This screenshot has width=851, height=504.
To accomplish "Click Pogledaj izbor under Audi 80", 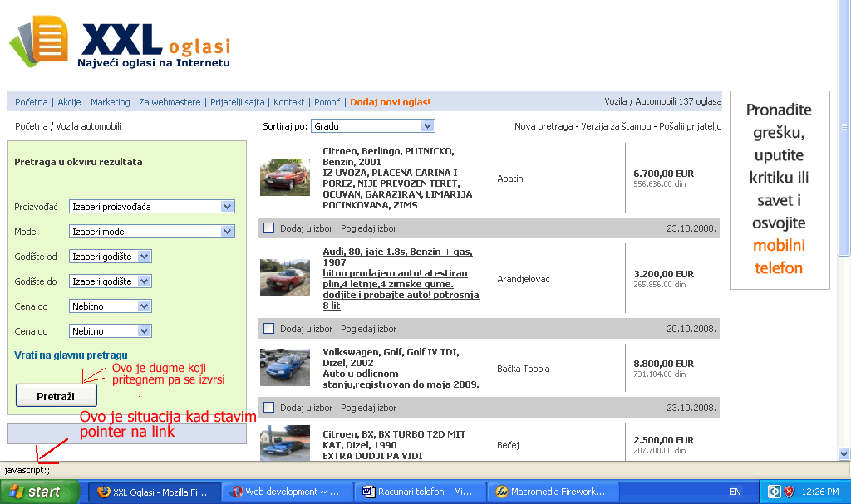I will pyautogui.click(x=368, y=329).
